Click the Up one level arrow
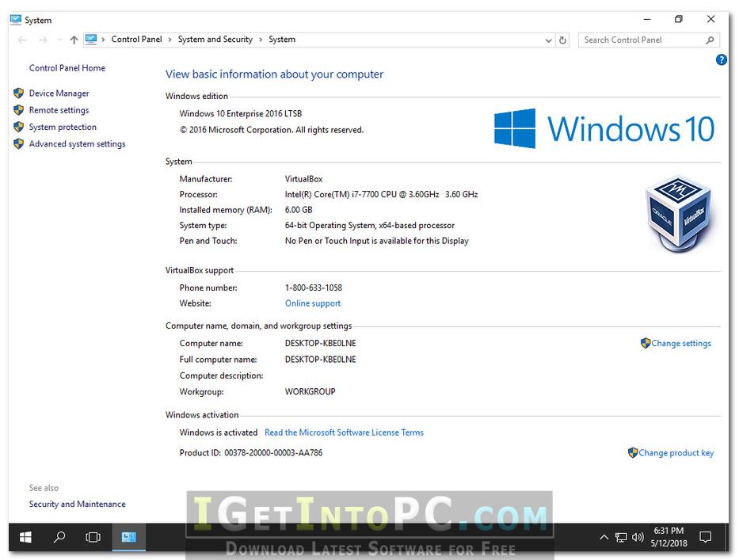This screenshot has width=739, height=560. 74,40
